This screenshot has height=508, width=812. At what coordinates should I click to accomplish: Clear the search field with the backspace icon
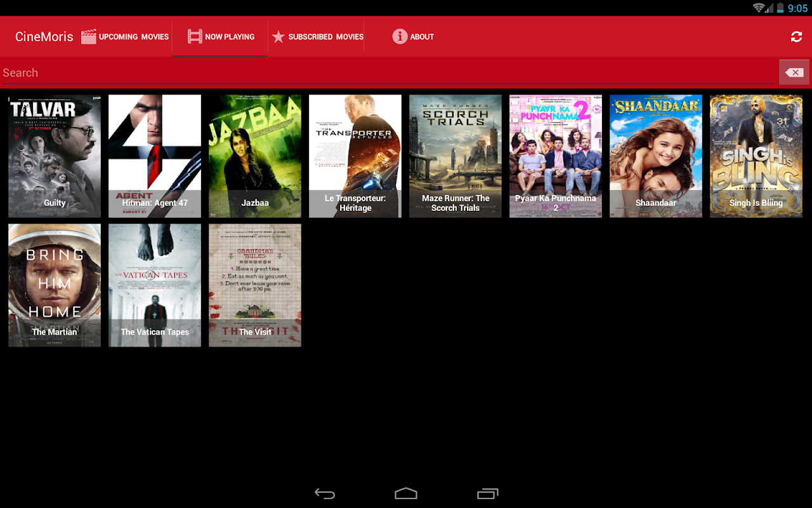[x=794, y=72]
